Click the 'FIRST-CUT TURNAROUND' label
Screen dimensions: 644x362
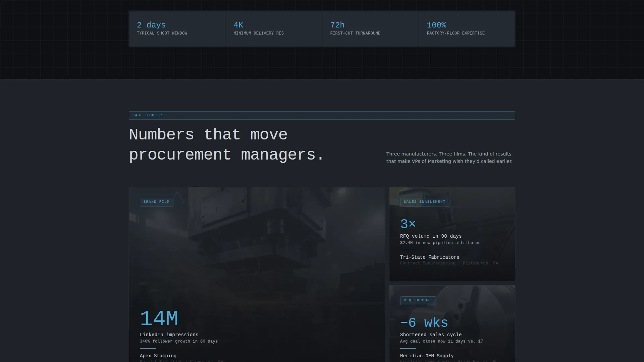pos(355,33)
